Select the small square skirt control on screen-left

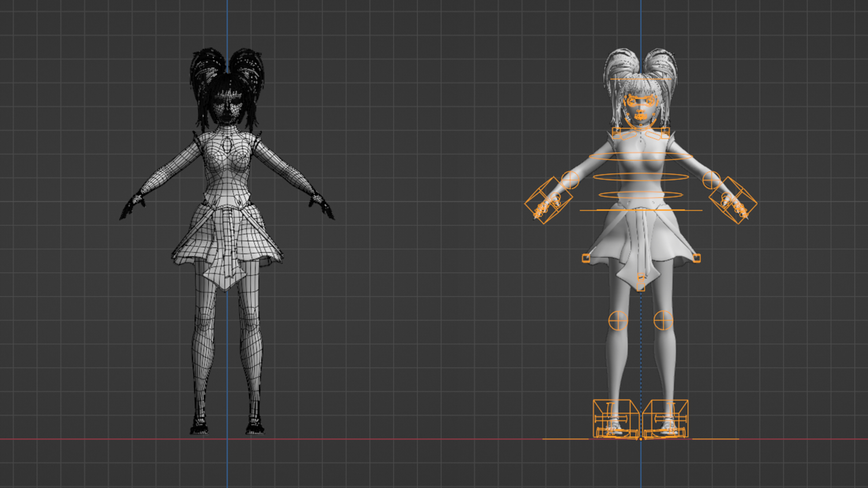click(x=586, y=258)
